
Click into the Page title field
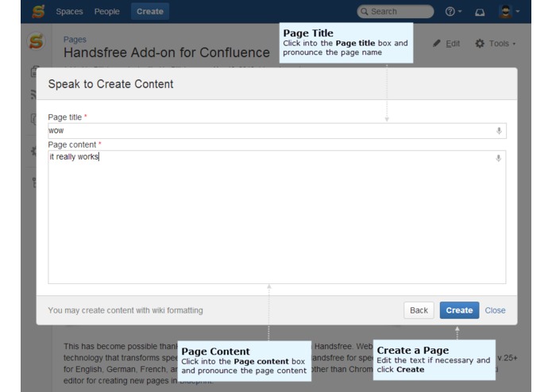pyautogui.click(x=277, y=131)
